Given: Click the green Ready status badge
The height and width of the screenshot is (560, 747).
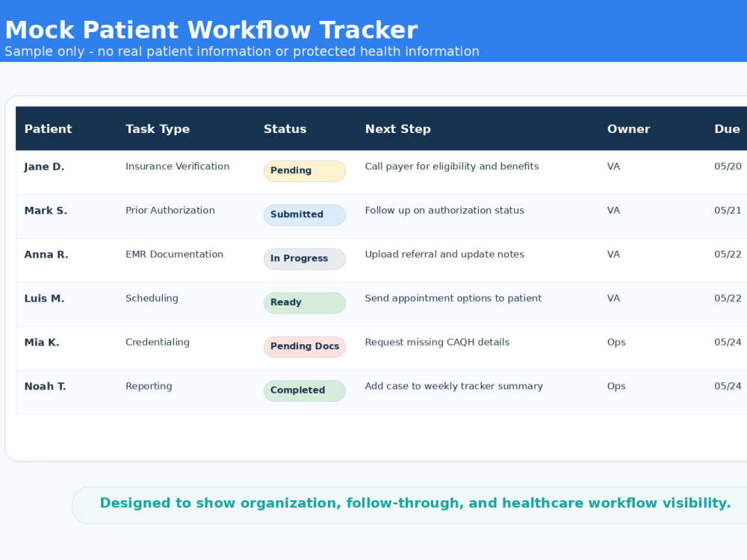Looking at the screenshot, I should pyautogui.click(x=305, y=303).
